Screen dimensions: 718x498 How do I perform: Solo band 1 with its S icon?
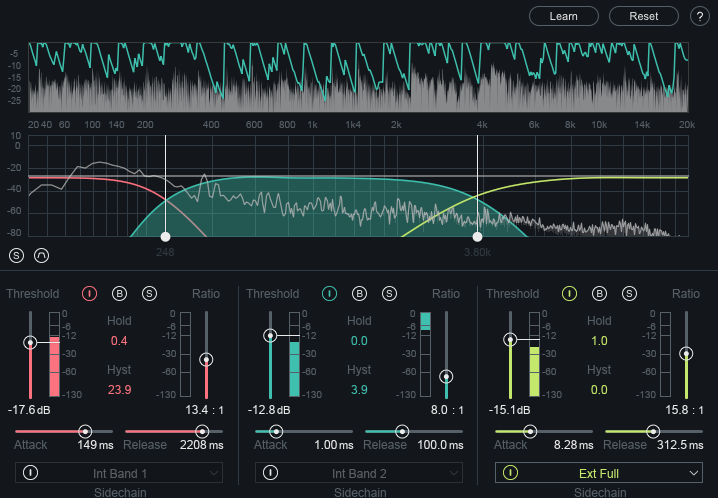(149, 294)
